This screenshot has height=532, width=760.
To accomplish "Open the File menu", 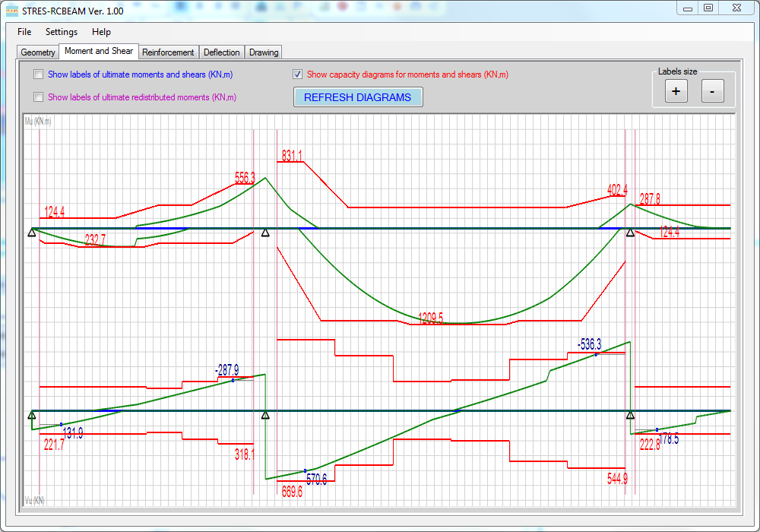I will (24, 32).
